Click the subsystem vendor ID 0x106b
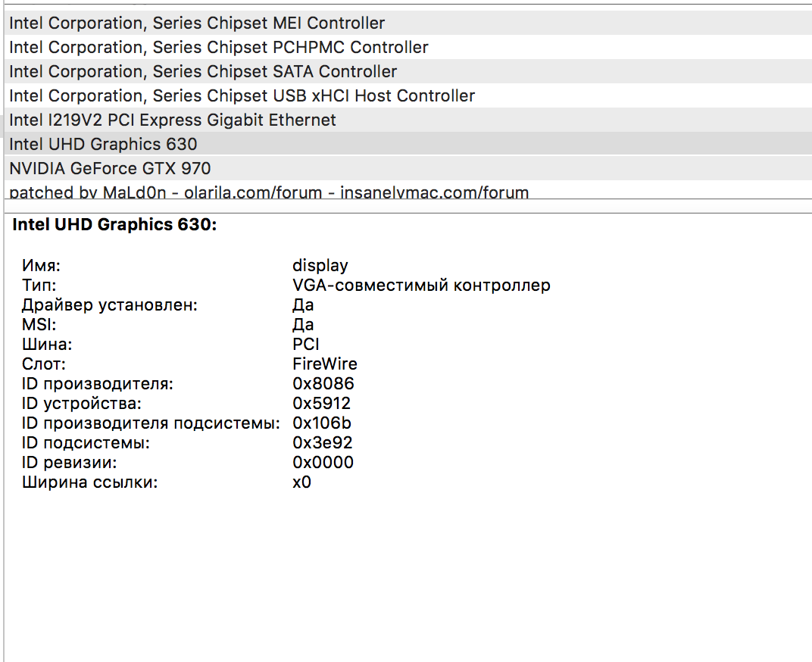 pos(322,423)
